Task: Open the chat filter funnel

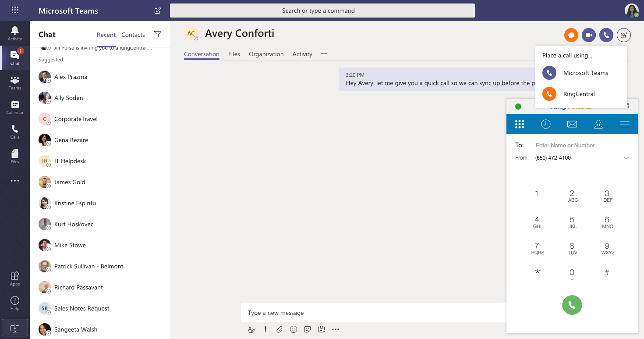Action: (x=158, y=34)
